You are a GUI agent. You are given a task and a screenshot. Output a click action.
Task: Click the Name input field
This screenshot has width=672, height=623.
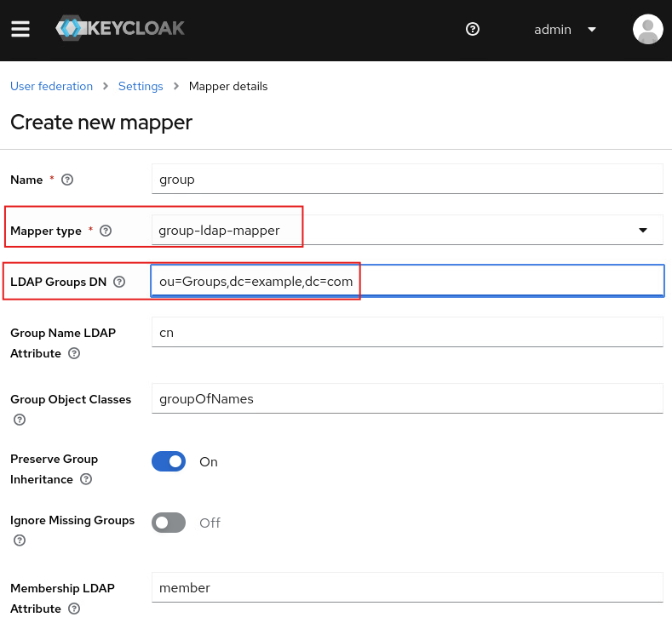407,179
